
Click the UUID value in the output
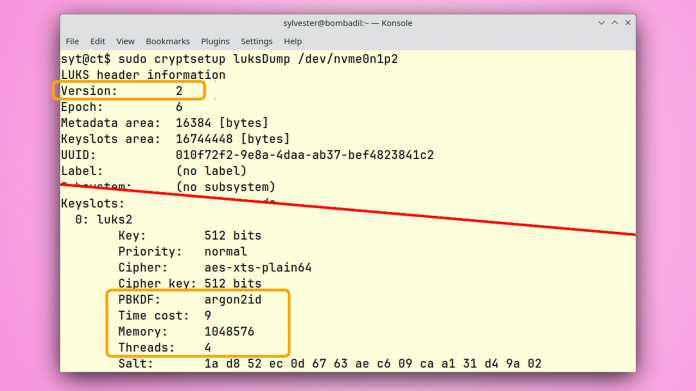tap(304, 155)
